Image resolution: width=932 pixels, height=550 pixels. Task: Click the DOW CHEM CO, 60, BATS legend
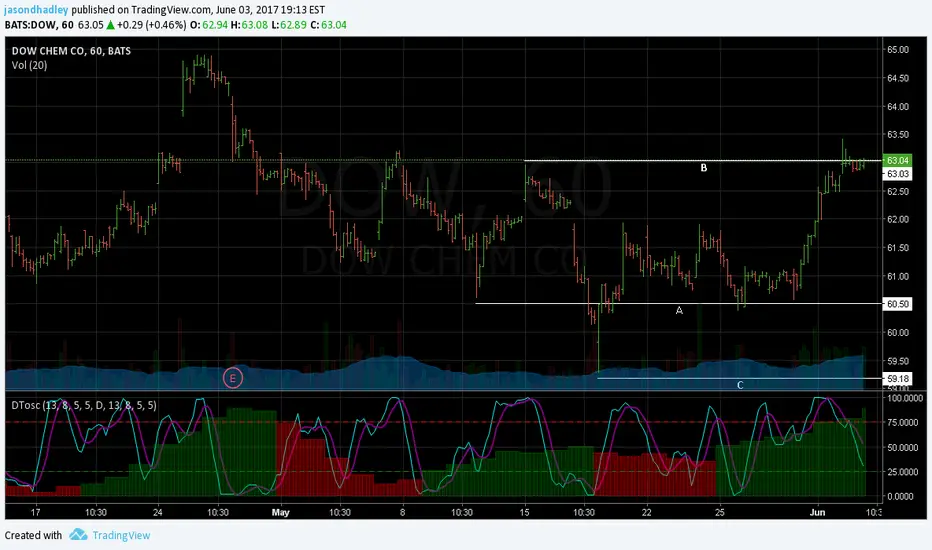point(71,51)
